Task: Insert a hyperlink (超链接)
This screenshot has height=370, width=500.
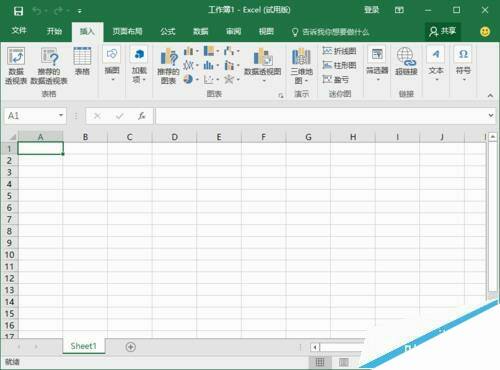Action: tap(406, 61)
